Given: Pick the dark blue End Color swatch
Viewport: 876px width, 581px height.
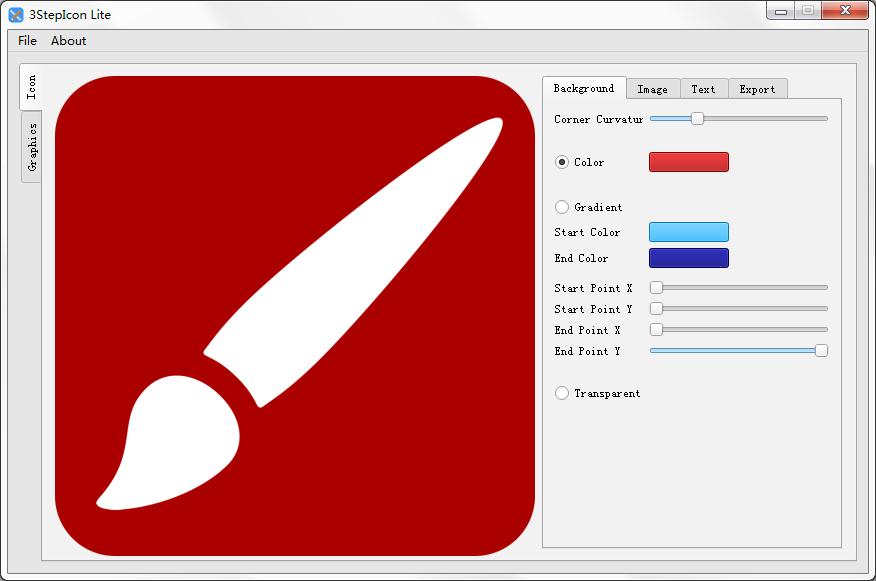Looking at the screenshot, I should 689,258.
